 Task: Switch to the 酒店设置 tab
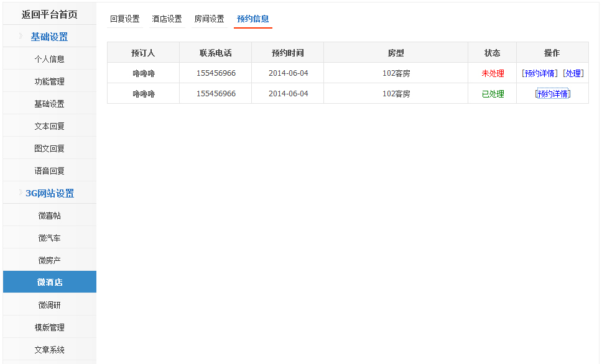pos(167,19)
